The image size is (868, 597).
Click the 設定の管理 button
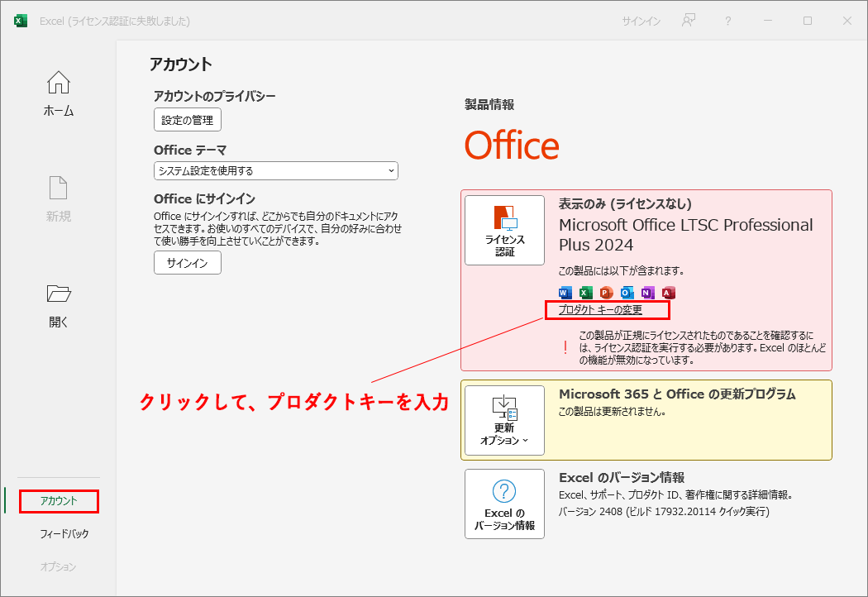click(x=188, y=120)
